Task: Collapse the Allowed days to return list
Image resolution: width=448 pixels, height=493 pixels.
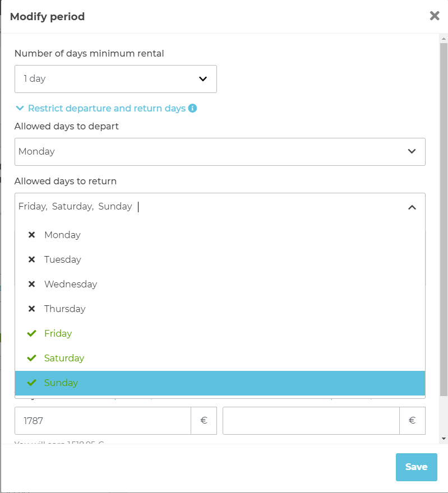Action: pyautogui.click(x=412, y=207)
